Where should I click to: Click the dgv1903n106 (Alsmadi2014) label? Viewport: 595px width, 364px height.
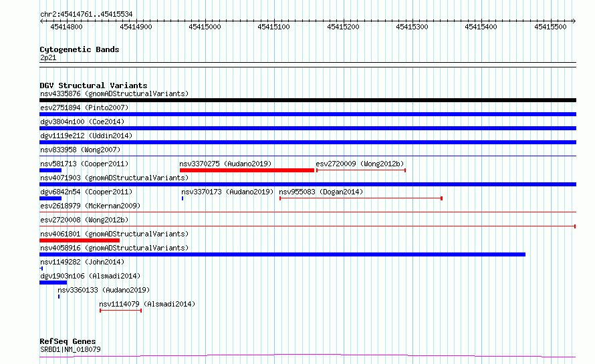pos(90,276)
